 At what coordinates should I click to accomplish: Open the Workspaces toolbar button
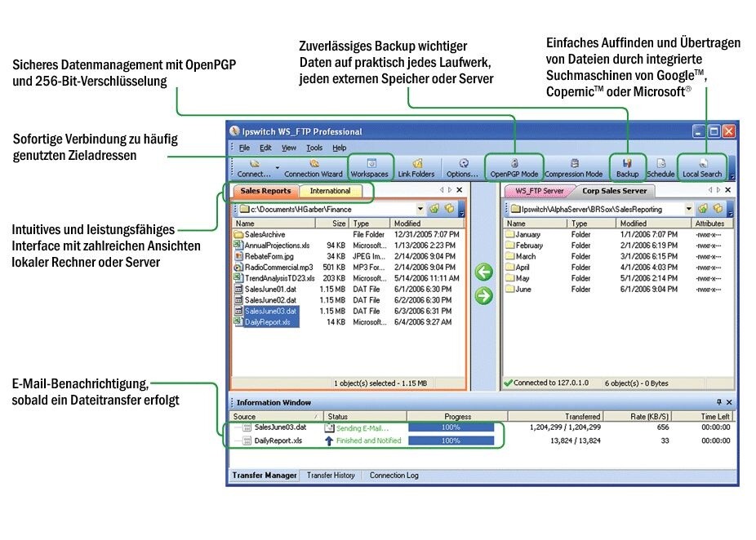(370, 168)
